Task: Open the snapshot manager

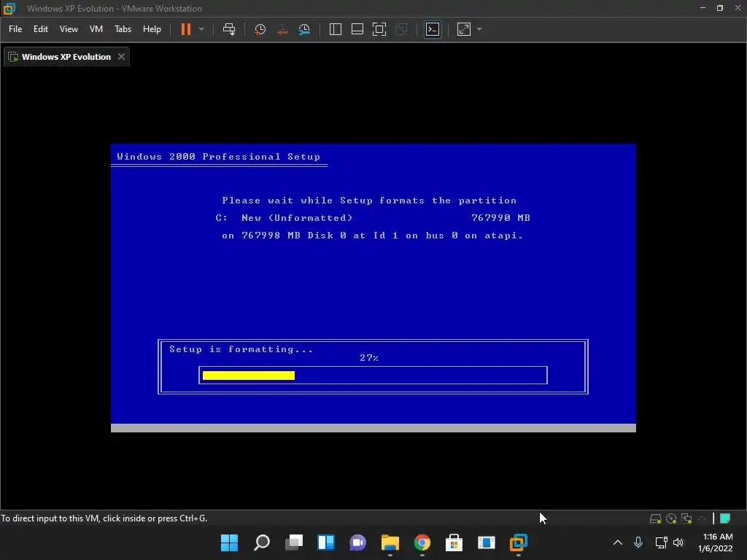Action: click(x=304, y=29)
